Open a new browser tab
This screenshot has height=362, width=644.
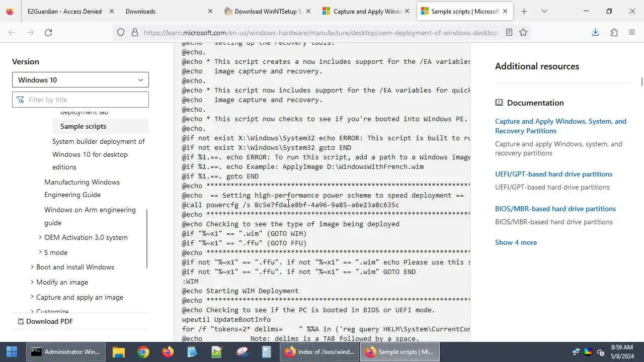(x=524, y=11)
